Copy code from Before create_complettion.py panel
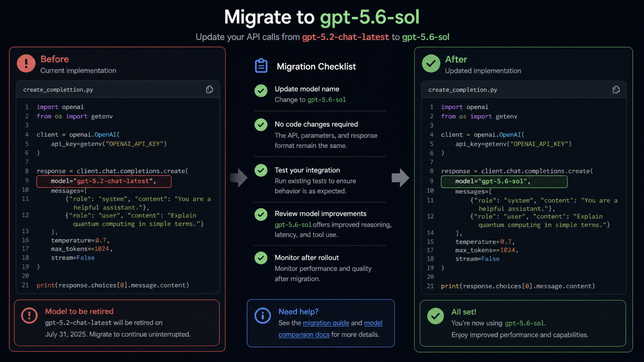Screen dimensions: 644x362 point(209,90)
